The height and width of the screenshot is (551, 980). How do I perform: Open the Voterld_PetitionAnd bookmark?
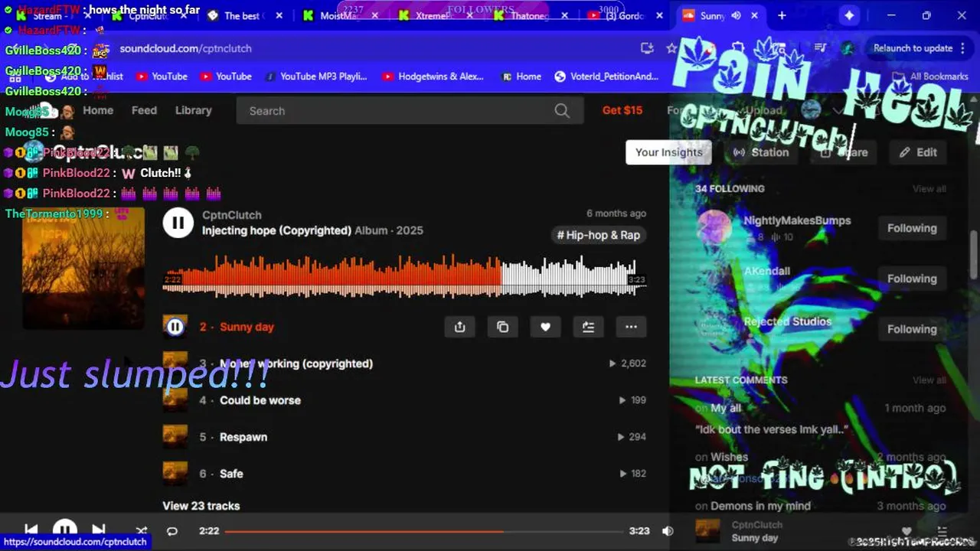(x=606, y=77)
